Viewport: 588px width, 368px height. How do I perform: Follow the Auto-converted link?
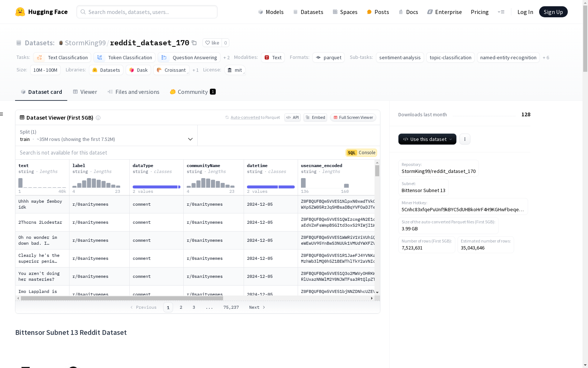click(x=245, y=118)
